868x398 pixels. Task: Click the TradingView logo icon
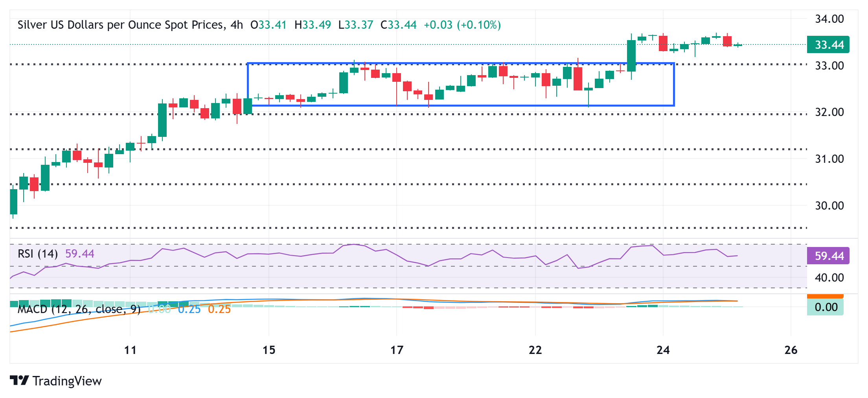pos(19,380)
